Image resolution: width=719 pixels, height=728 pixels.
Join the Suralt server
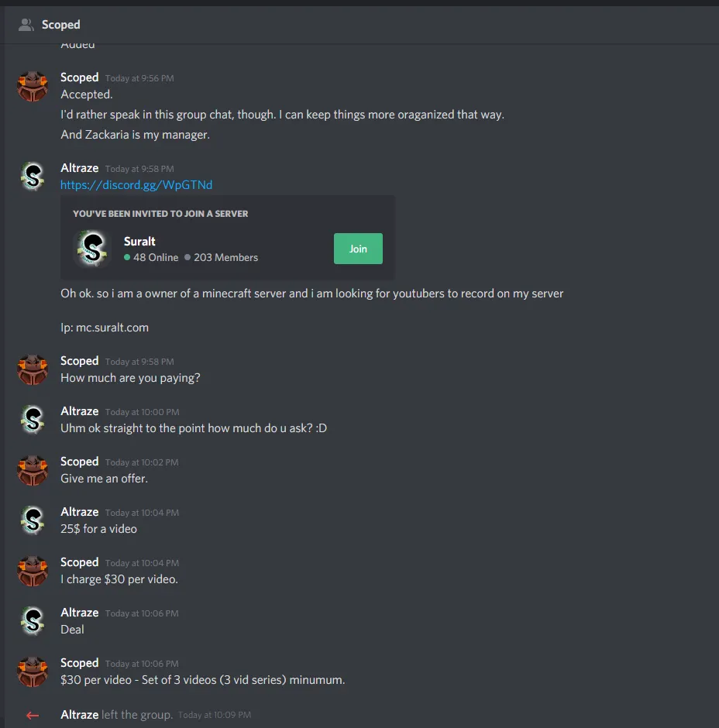click(358, 249)
